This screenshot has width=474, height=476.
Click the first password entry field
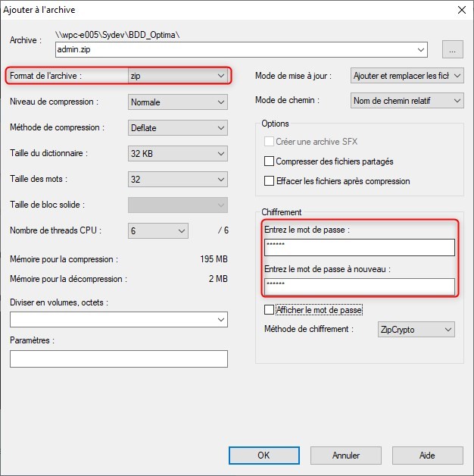click(x=360, y=247)
